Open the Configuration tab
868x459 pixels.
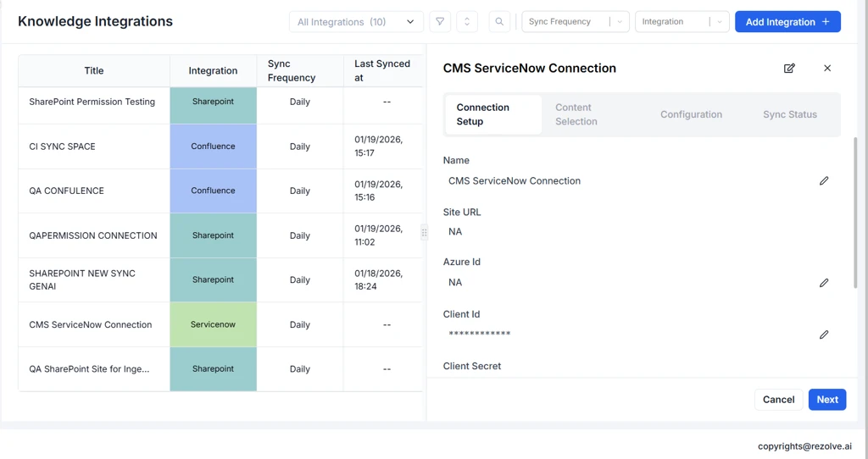point(691,114)
